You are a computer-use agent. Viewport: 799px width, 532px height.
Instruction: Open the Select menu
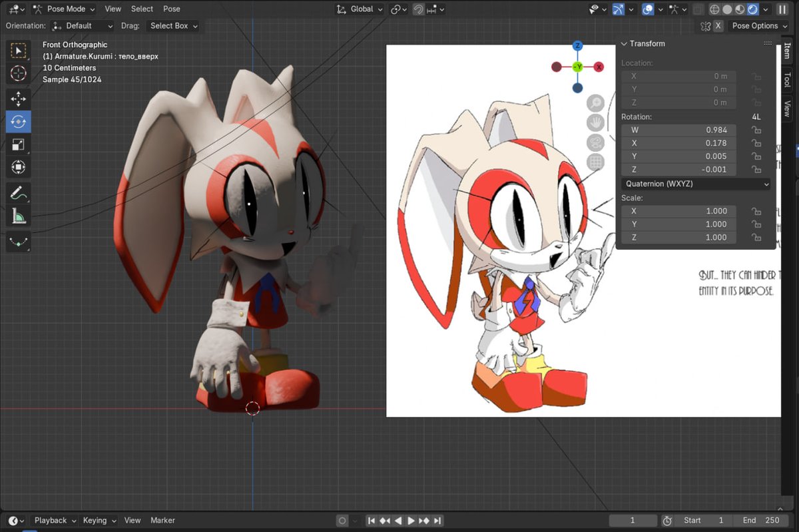pyautogui.click(x=142, y=9)
